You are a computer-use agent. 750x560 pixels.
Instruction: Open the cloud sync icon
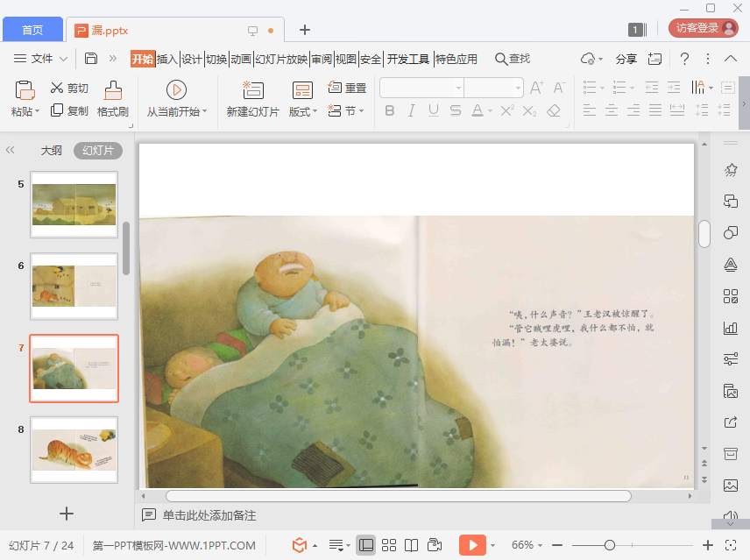pos(588,59)
